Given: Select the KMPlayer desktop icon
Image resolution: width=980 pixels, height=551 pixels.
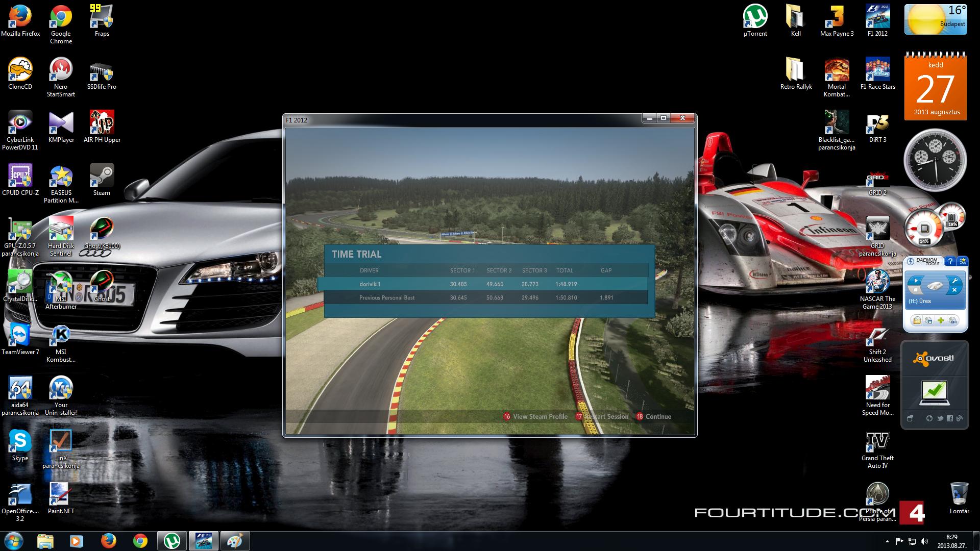Looking at the screenshot, I should [x=61, y=128].
